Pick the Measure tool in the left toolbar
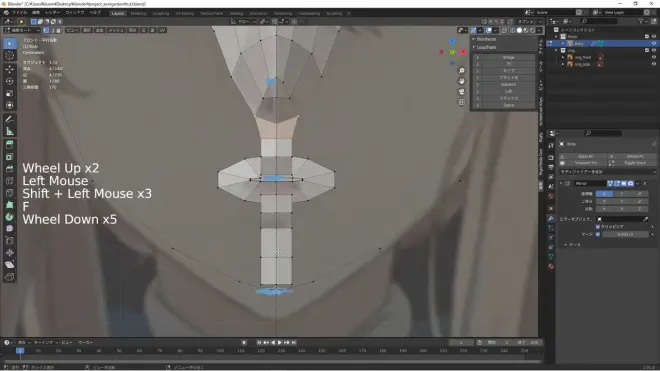The image size is (660, 371). click(10, 131)
